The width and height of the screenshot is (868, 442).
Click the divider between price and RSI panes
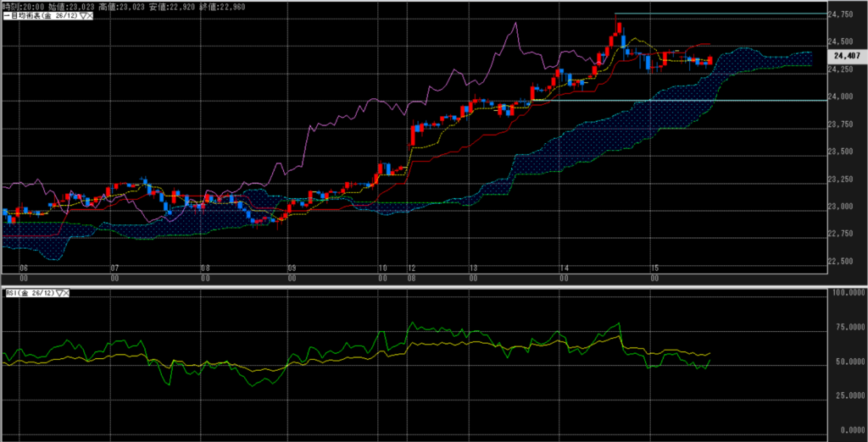coord(424,285)
